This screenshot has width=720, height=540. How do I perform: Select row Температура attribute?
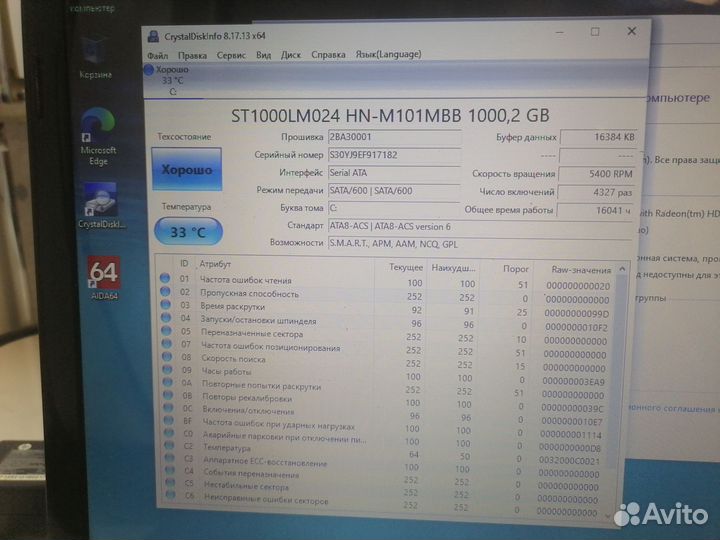(386, 453)
